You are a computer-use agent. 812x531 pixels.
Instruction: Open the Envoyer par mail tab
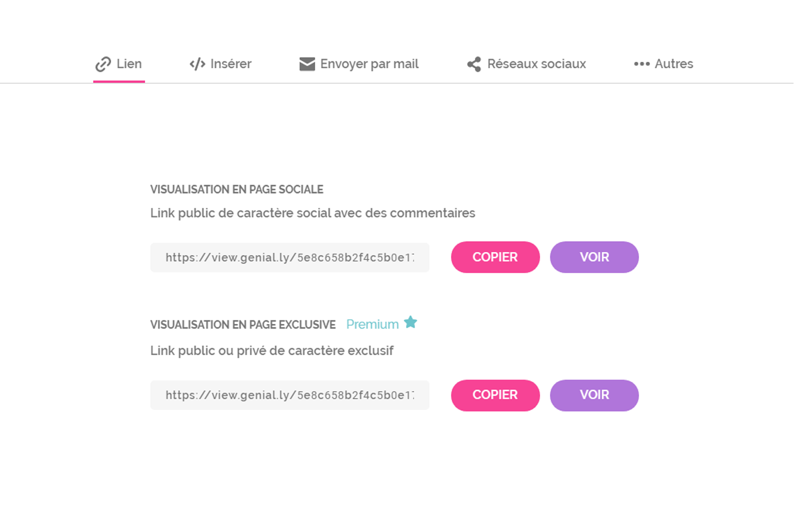pos(370,64)
